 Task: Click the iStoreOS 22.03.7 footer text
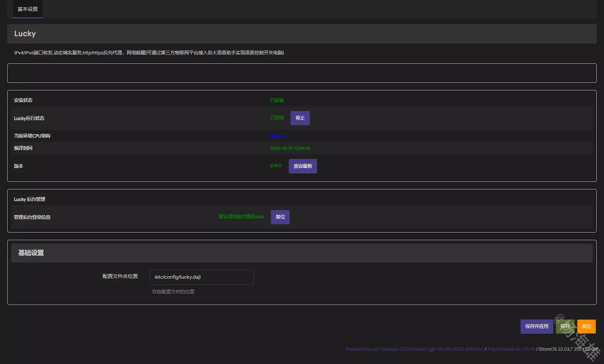coord(568,349)
